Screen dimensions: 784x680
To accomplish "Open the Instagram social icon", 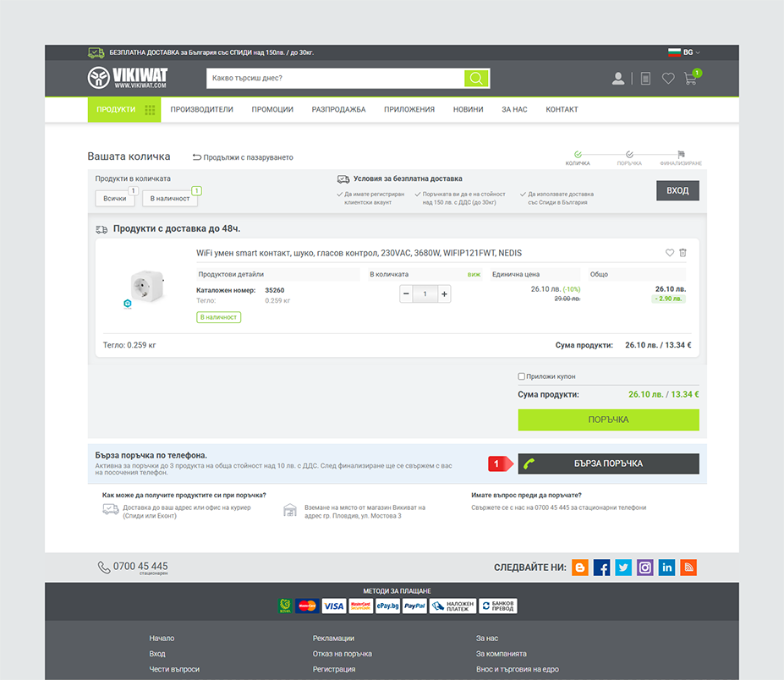I will coord(645,568).
